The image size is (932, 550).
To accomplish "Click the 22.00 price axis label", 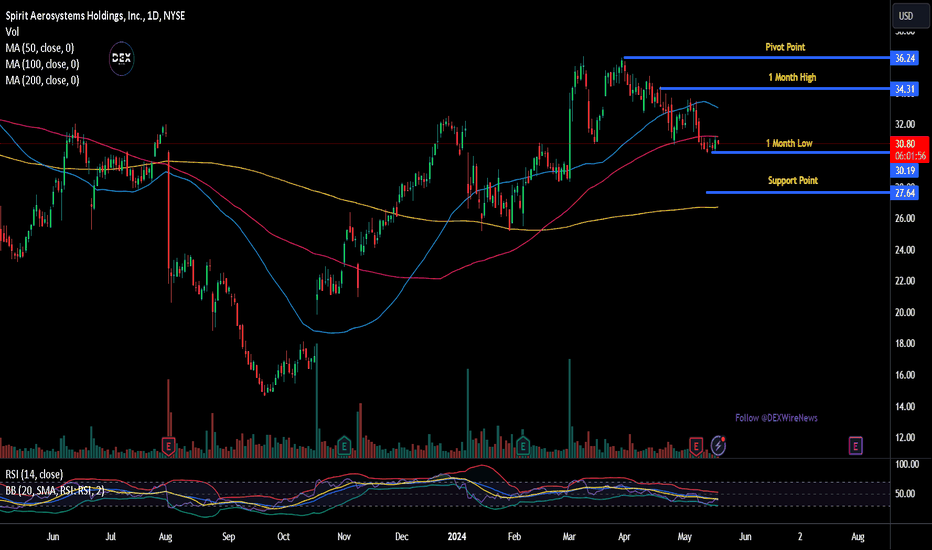I will coord(905,281).
